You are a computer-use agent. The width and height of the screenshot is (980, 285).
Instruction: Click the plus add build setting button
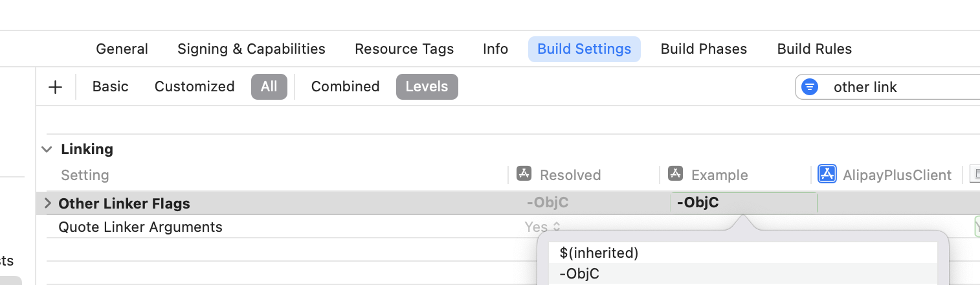[x=56, y=87]
